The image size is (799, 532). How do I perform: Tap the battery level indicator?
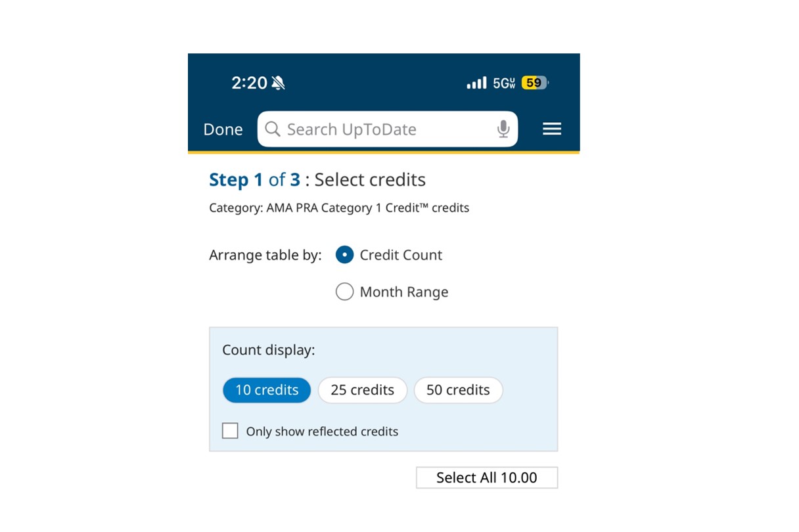tap(534, 83)
